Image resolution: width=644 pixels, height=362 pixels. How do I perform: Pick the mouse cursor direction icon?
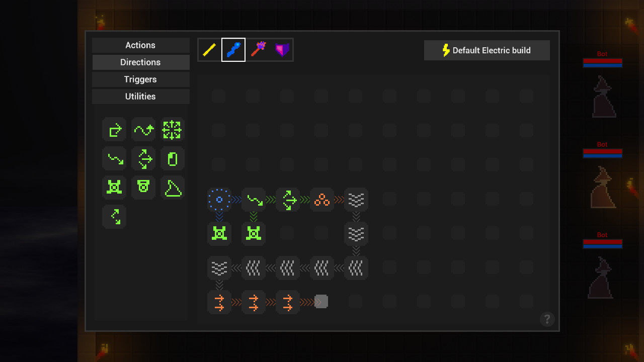[x=173, y=159]
